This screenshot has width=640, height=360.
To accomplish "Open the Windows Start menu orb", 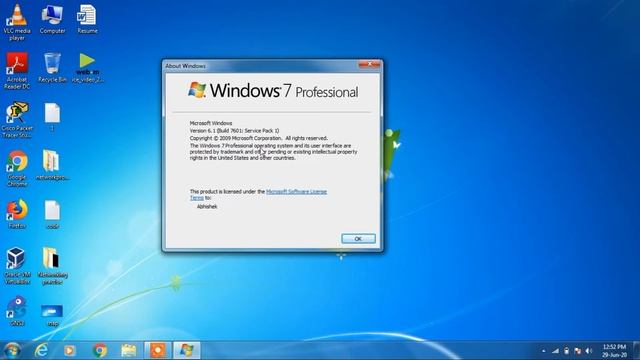I will [12, 350].
